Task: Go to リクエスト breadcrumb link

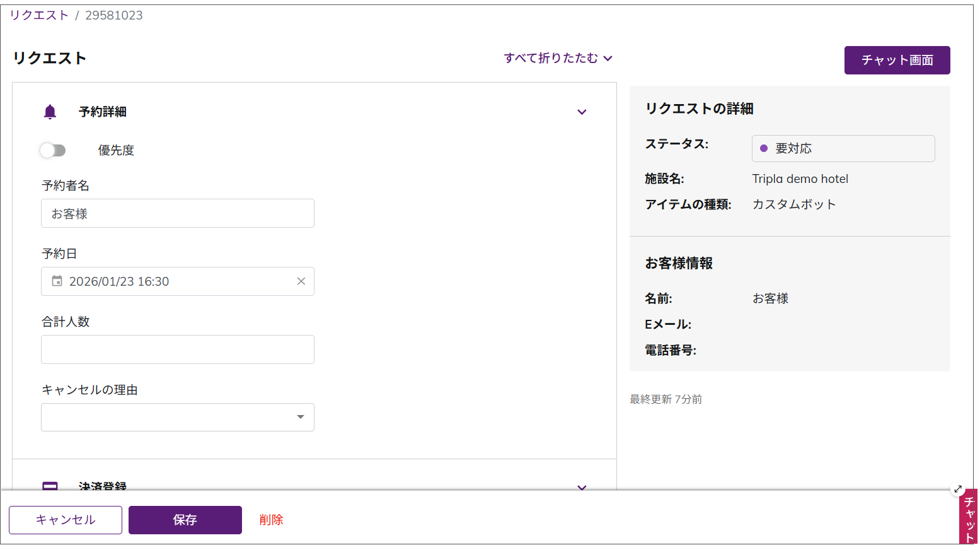Action: (x=39, y=15)
